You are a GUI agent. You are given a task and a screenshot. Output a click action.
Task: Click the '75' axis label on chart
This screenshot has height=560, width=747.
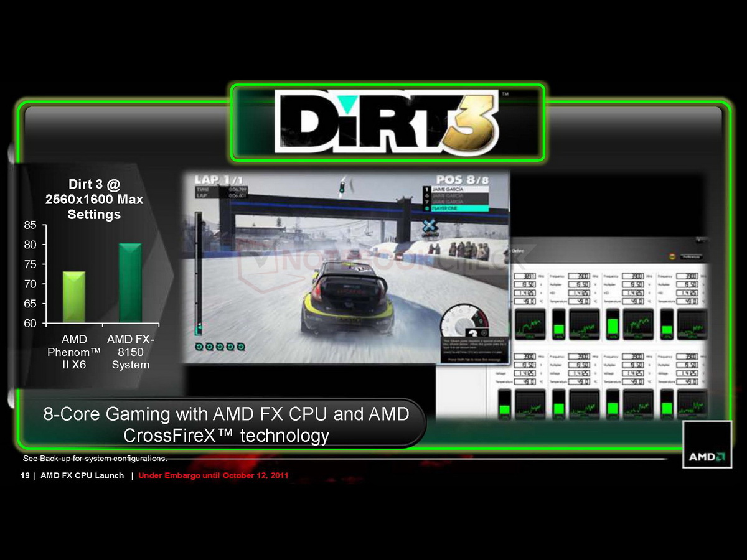(31, 264)
